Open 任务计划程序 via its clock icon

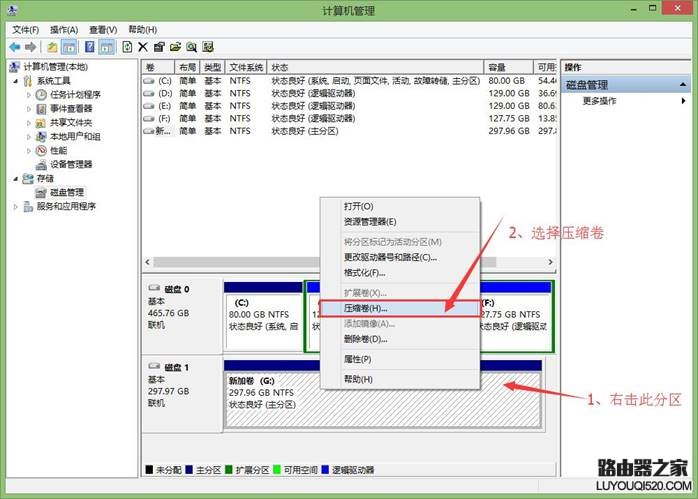click(41, 94)
